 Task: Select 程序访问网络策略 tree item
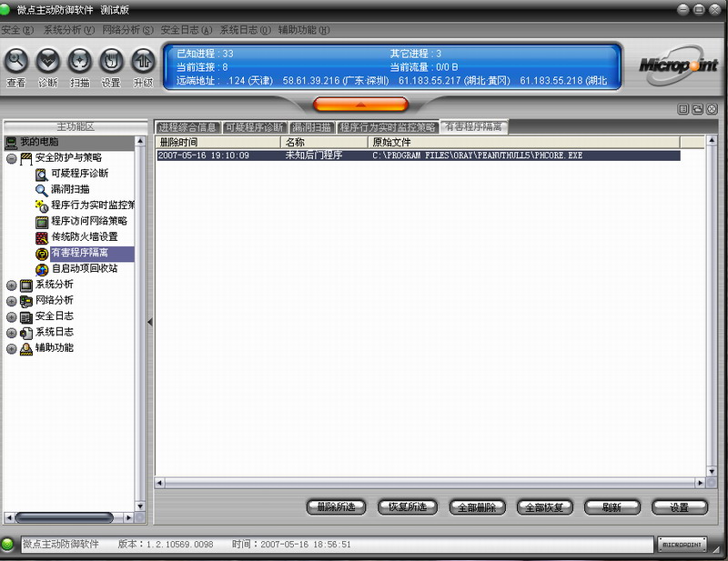click(x=88, y=221)
